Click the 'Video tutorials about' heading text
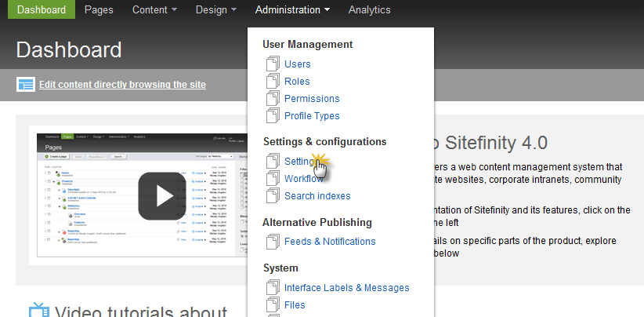The width and height of the screenshot is (644, 317). pyautogui.click(x=141, y=311)
